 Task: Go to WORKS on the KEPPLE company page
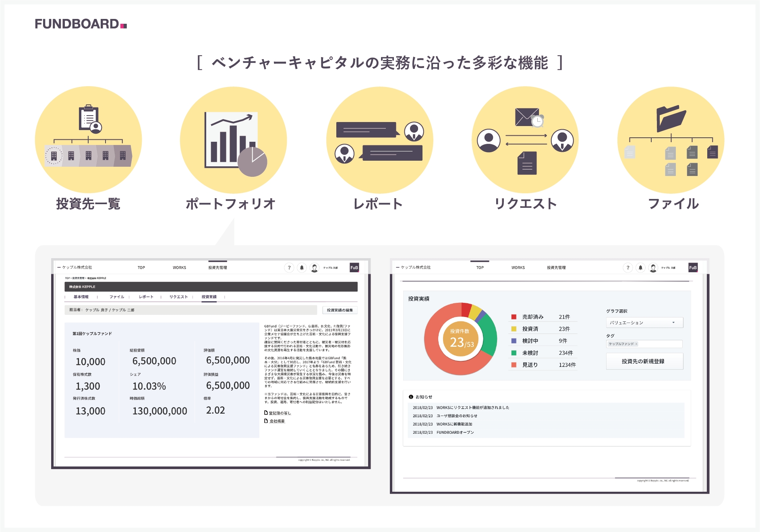point(179,268)
